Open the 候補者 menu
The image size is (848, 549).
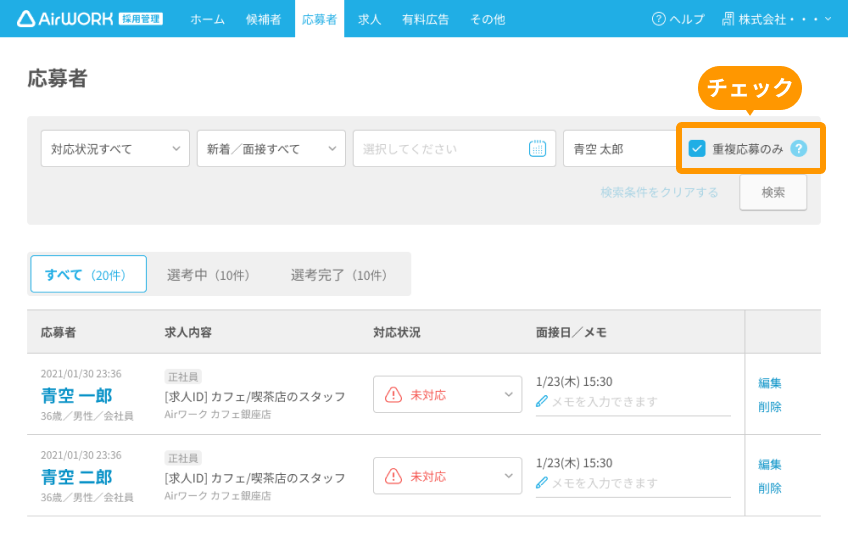click(263, 19)
